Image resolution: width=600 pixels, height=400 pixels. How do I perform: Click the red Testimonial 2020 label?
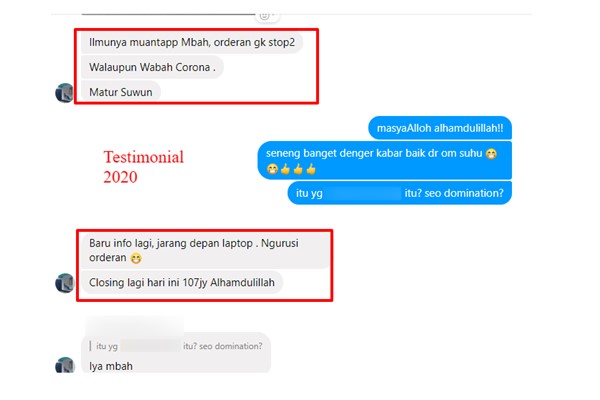pyautogui.click(x=143, y=167)
